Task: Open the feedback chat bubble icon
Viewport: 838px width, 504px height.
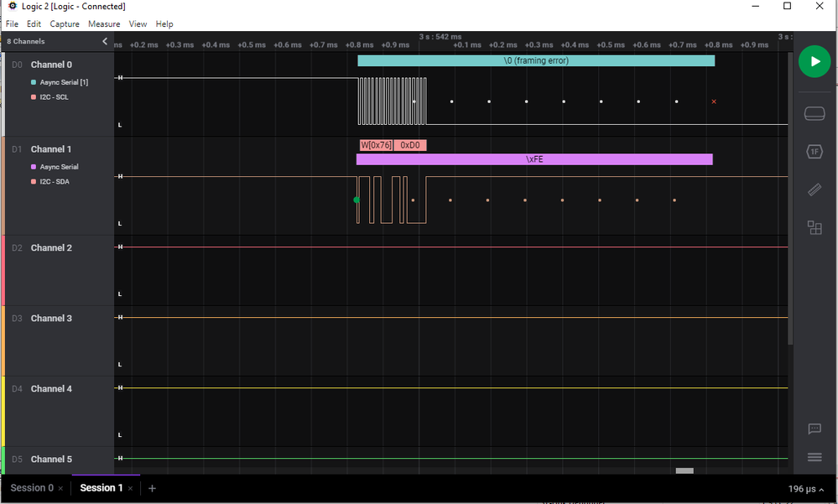Action: pyautogui.click(x=815, y=429)
